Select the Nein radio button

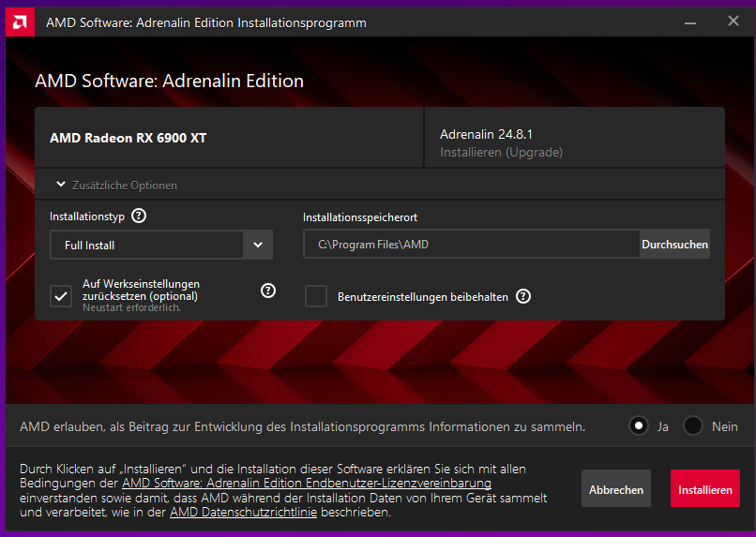(693, 425)
